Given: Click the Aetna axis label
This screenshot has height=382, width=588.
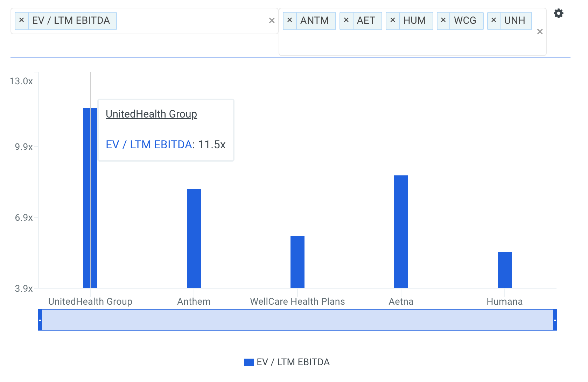Looking at the screenshot, I should pyautogui.click(x=401, y=302).
